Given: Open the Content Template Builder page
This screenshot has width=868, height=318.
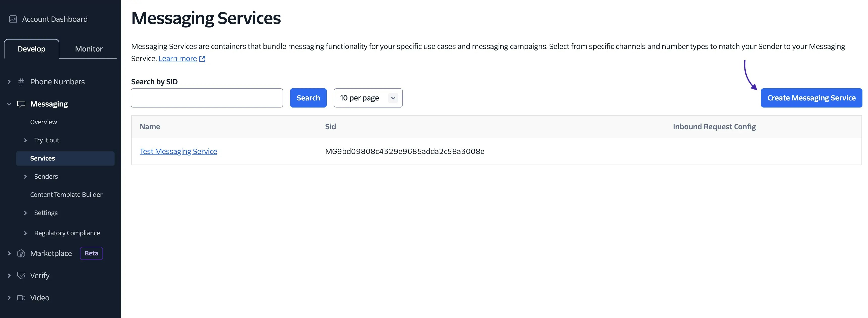Looking at the screenshot, I should (x=66, y=194).
